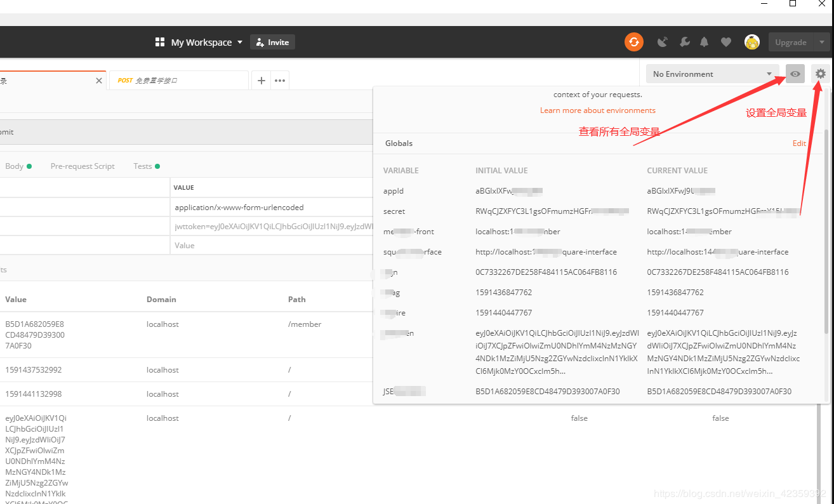Viewport: 834px width, 504px height.
Task: Open the API Network satellite icon
Action: [662, 42]
